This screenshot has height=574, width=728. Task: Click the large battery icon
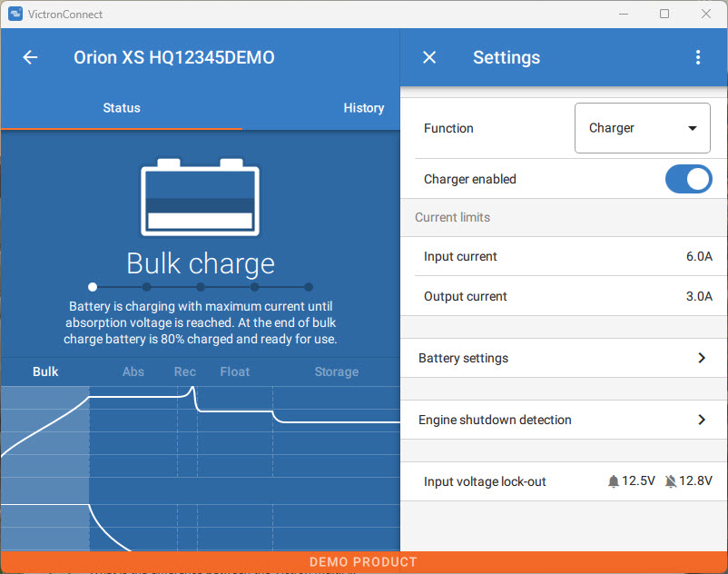pos(200,198)
